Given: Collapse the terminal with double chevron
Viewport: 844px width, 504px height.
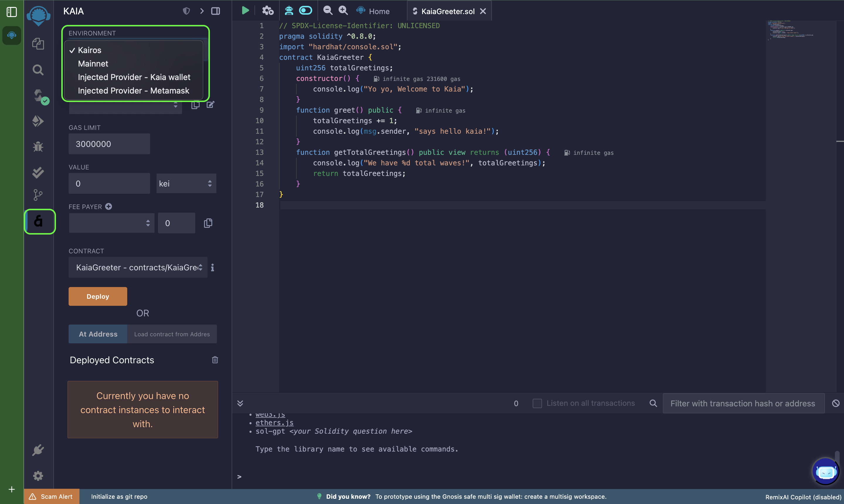Looking at the screenshot, I should coord(240,403).
